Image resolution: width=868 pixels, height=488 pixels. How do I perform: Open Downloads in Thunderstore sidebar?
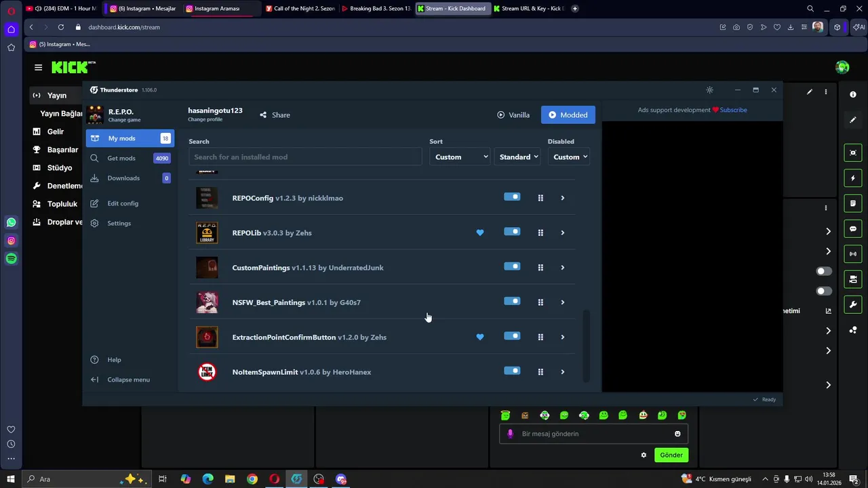[130, 178]
